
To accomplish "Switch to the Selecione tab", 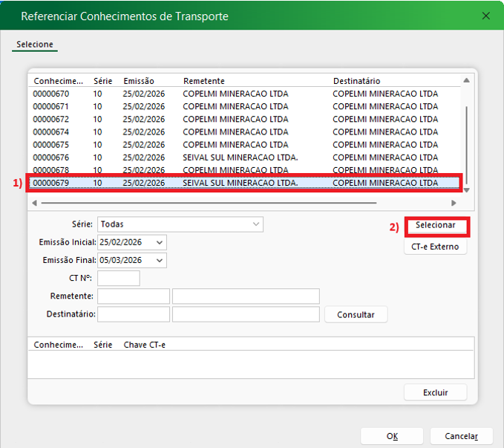I will coord(35,45).
